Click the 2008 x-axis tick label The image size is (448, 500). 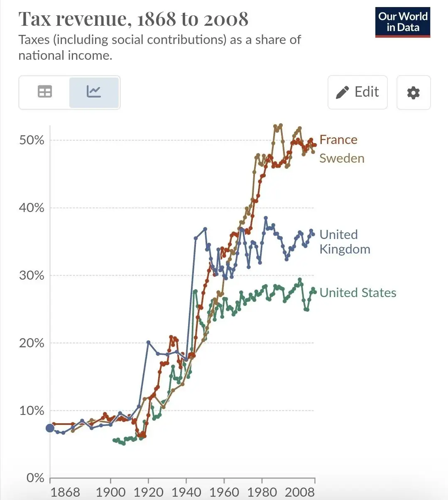click(x=300, y=492)
